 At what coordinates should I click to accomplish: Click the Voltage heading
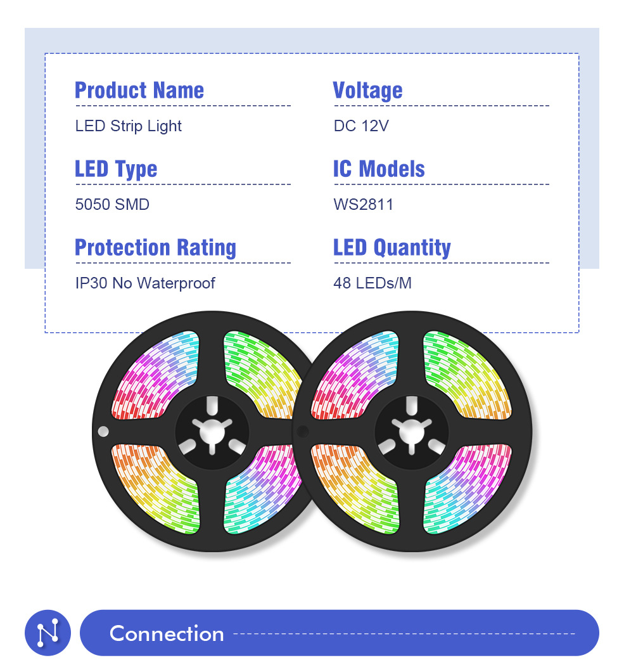(x=367, y=90)
